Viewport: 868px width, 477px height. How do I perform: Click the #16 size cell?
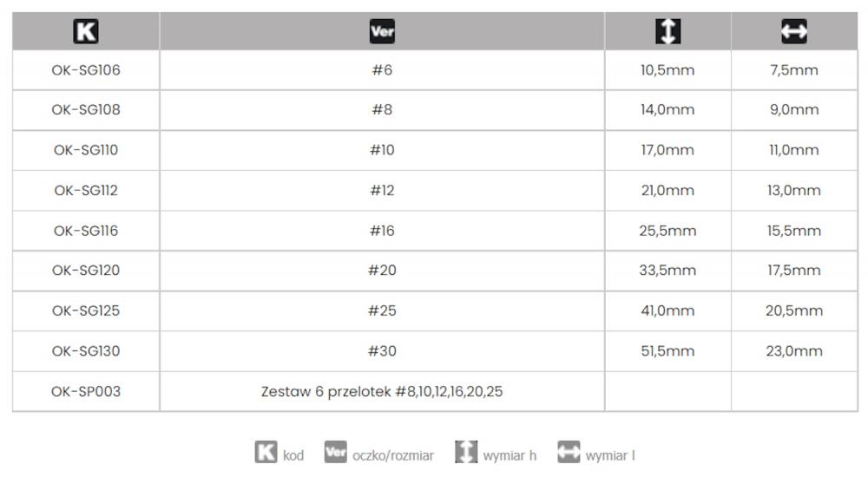(382, 230)
